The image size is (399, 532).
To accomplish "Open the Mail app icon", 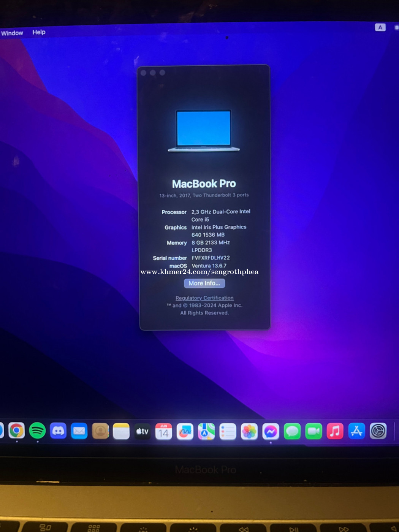I will [79, 431].
